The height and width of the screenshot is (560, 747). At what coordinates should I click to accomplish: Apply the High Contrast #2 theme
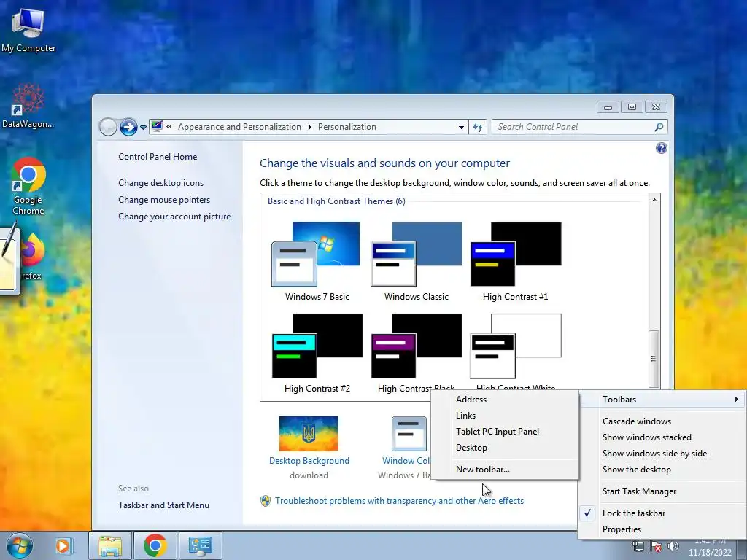point(317,353)
